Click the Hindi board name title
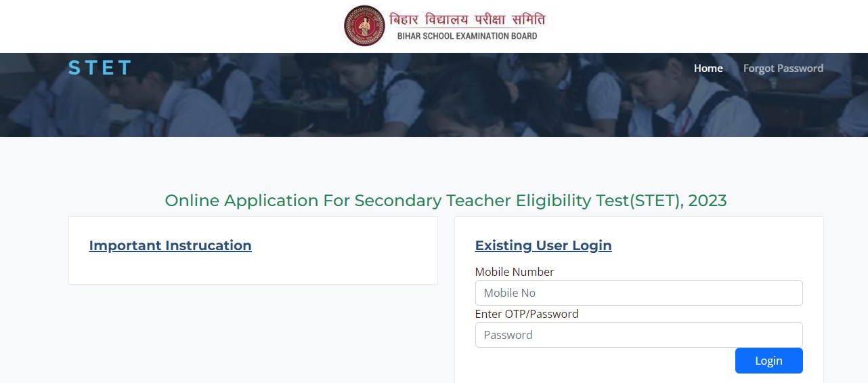 point(466,18)
